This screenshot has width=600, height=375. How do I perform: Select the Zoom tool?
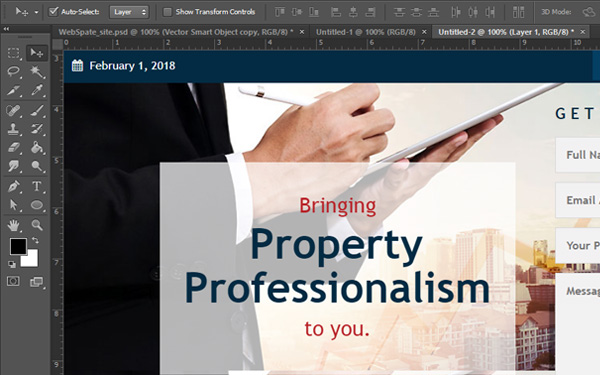coord(37,225)
